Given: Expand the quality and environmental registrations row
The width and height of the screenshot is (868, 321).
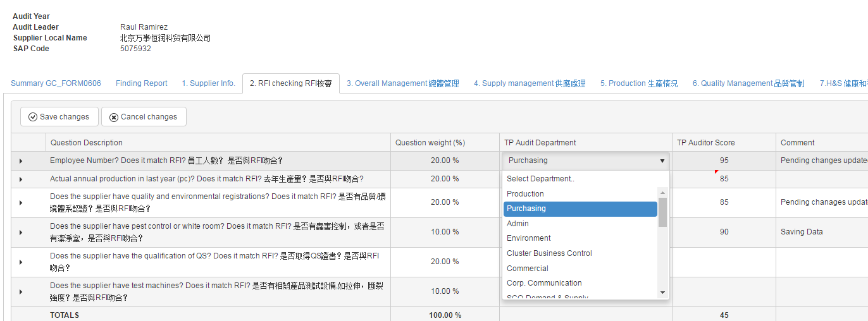Looking at the screenshot, I should [x=21, y=203].
